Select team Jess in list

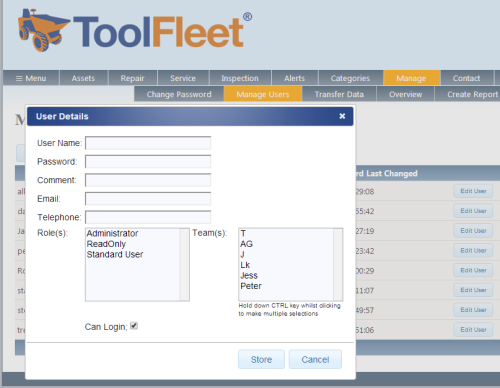coord(249,276)
